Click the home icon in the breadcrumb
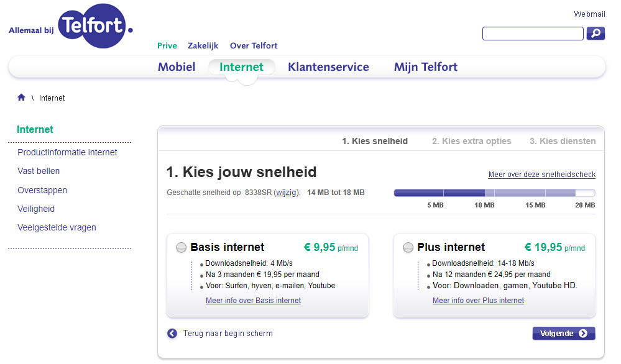Image resolution: width=621 pixels, height=364 pixels. [x=21, y=98]
